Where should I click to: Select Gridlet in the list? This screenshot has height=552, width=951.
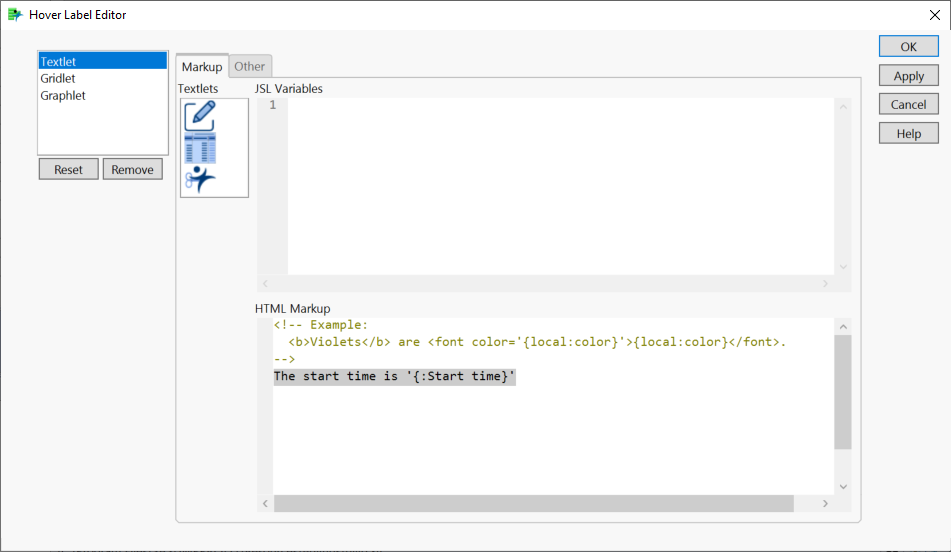click(58, 79)
